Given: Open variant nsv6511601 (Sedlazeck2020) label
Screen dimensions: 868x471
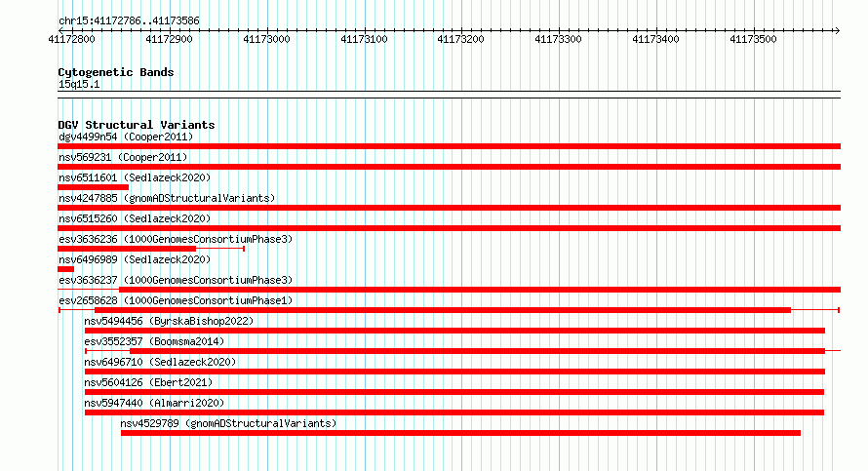Looking at the screenshot, I should 135,177.
